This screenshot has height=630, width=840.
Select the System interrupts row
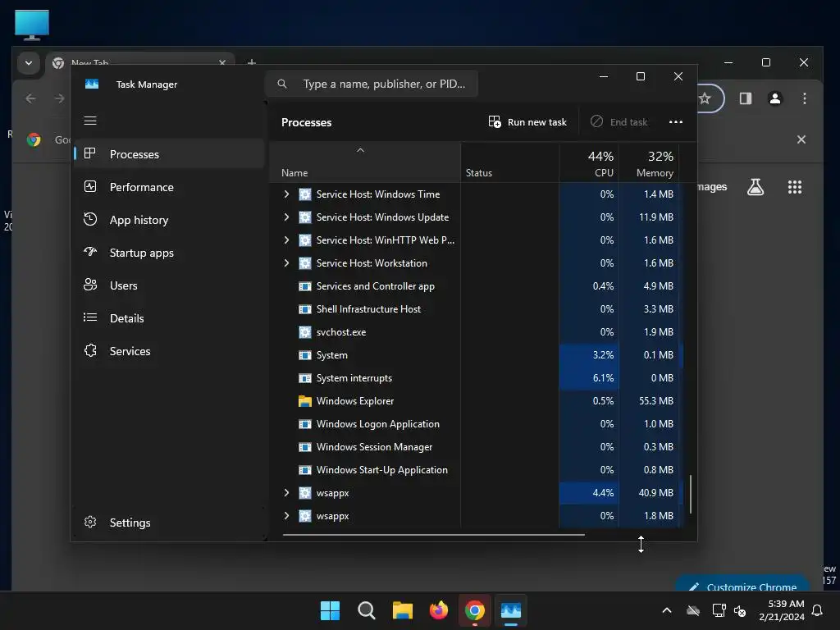coord(477,378)
